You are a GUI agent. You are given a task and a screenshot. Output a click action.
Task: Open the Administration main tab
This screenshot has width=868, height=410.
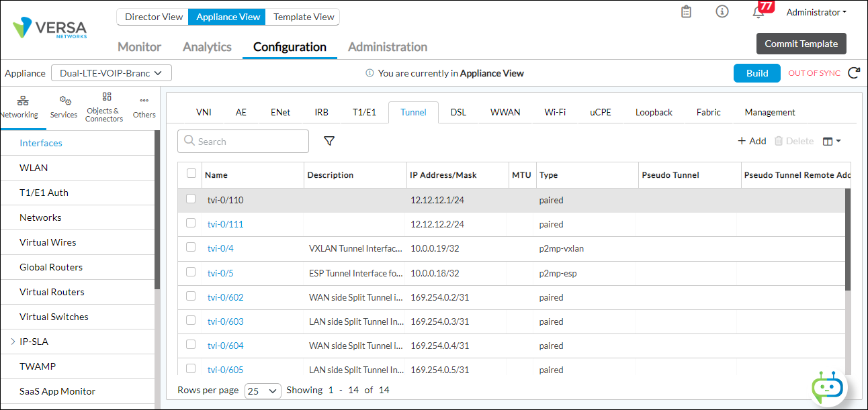tap(388, 47)
